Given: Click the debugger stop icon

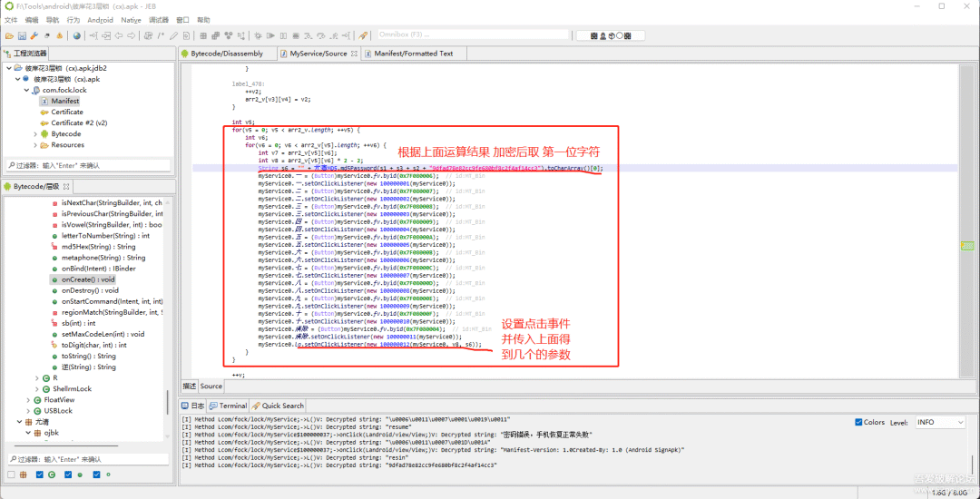Looking at the screenshot, I should (x=296, y=35).
